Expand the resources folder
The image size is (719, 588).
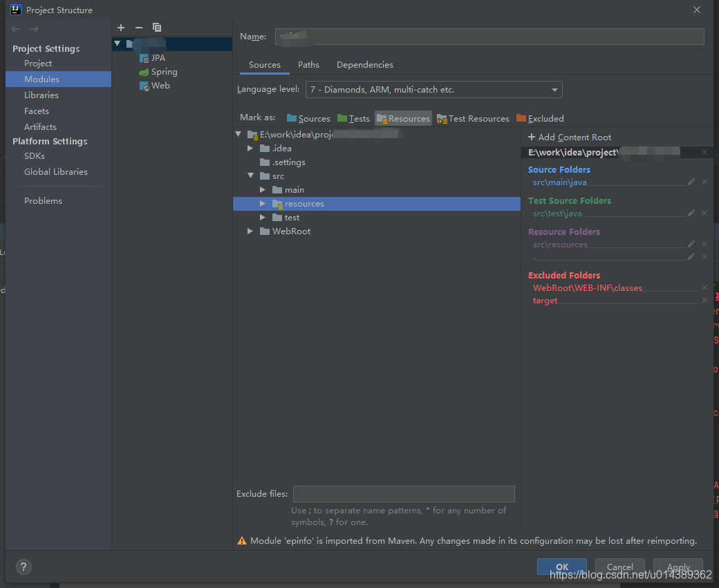click(263, 204)
